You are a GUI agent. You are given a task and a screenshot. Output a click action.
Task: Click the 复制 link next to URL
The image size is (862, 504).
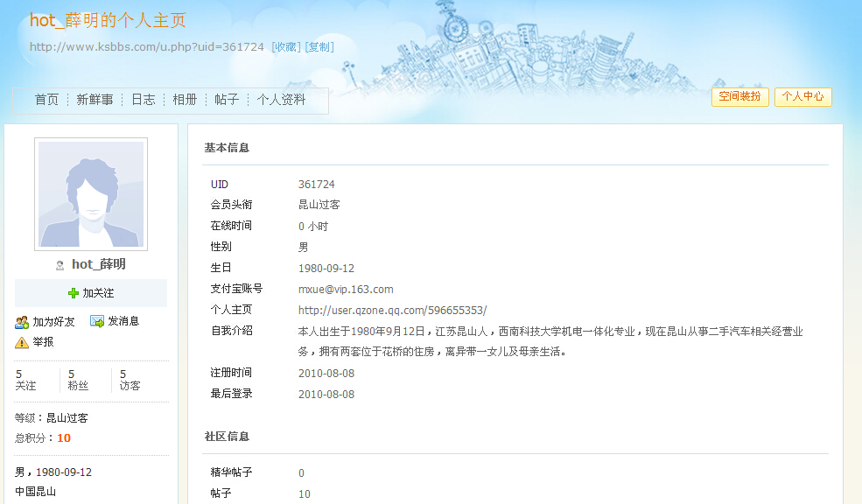[319, 47]
